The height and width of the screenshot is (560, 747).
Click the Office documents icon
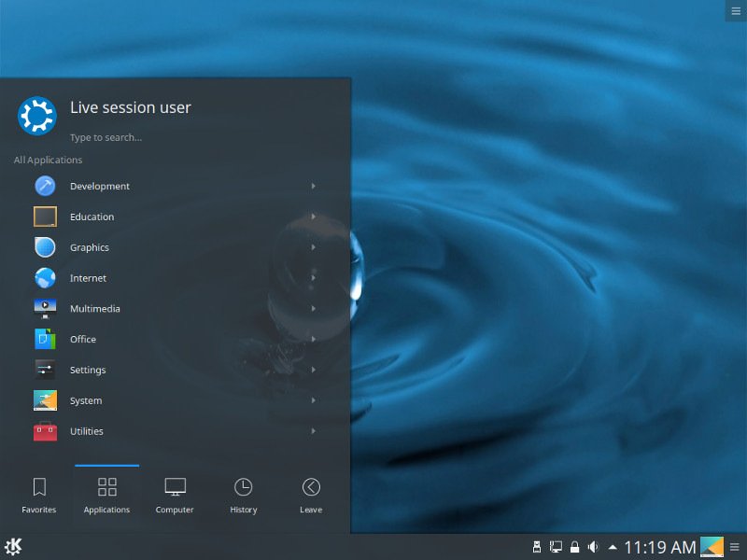[x=45, y=339]
